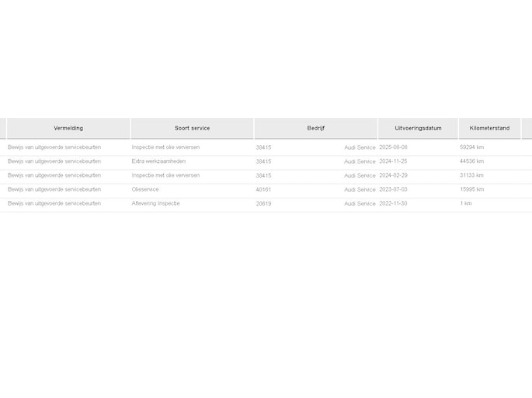Select the date 2023-07-03
The height and width of the screenshot is (398, 532).
393,189
